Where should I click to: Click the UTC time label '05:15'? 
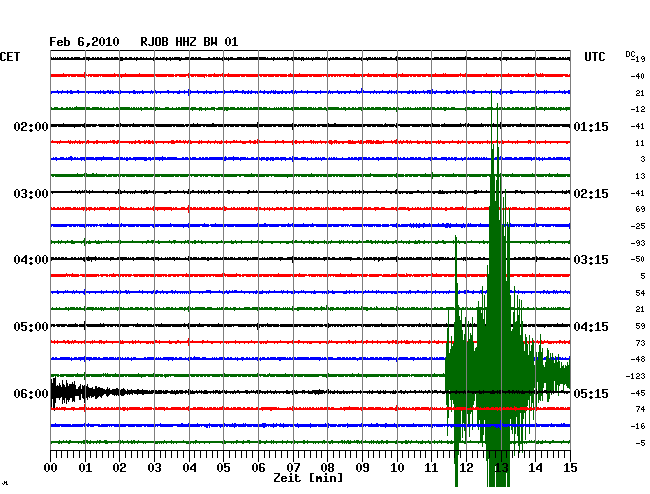[591, 393]
